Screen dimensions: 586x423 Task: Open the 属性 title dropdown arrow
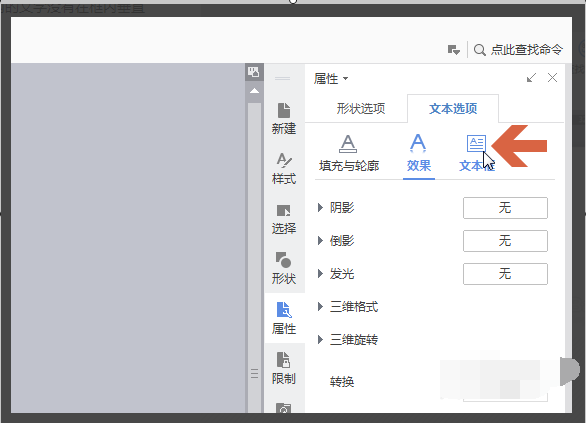click(346, 79)
